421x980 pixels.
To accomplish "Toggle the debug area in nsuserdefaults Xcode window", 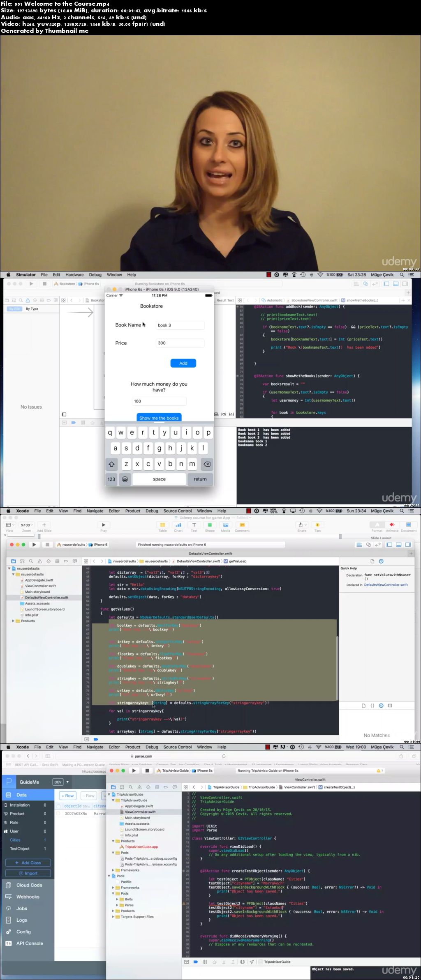I will pos(398,545).
